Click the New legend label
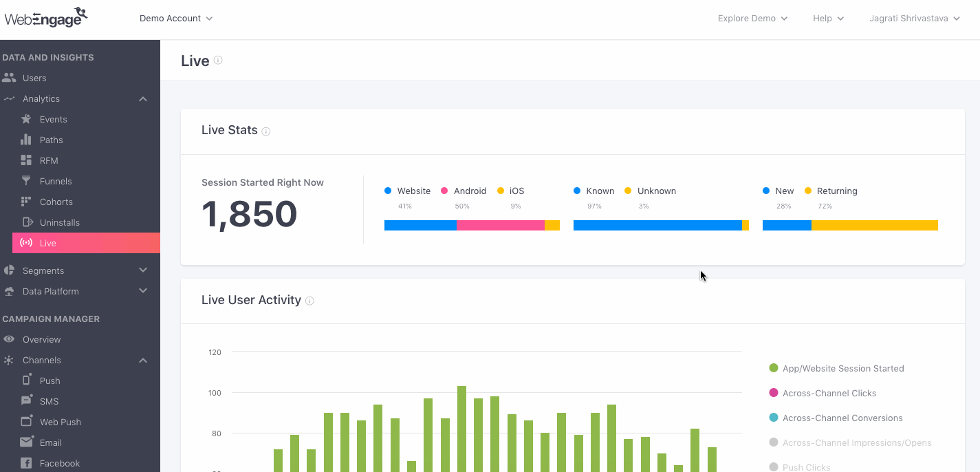980x472 pixels. (785, 191)
